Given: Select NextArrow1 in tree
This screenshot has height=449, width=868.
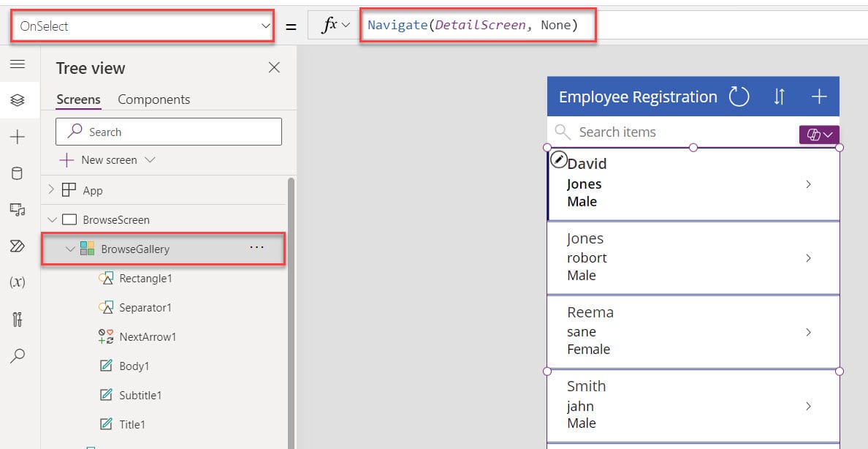Looking at the screenshot, I should (x=148, y=336).
